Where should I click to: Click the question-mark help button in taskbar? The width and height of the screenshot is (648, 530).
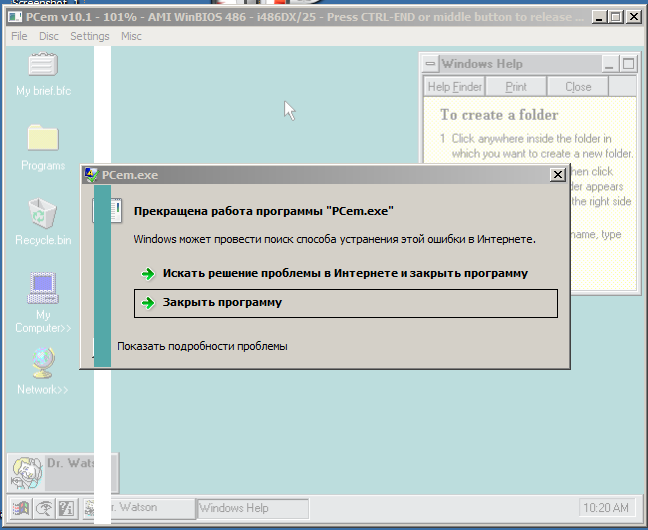67,508
